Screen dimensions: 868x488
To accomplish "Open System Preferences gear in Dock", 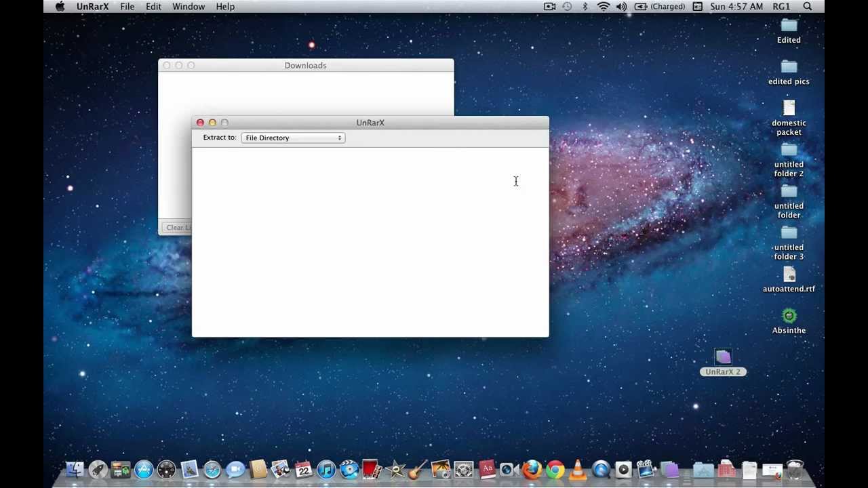I will (464, 469).
